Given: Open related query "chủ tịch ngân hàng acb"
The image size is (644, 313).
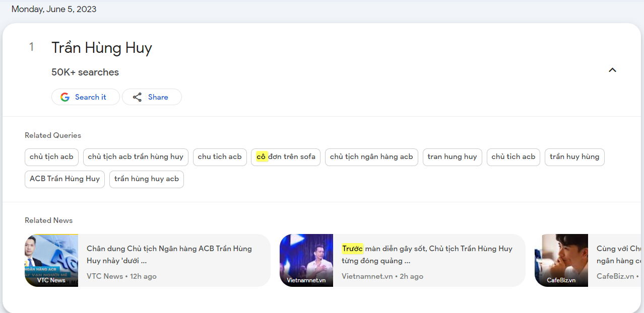Looking at the screenshot, I should [x=371, y=157].
